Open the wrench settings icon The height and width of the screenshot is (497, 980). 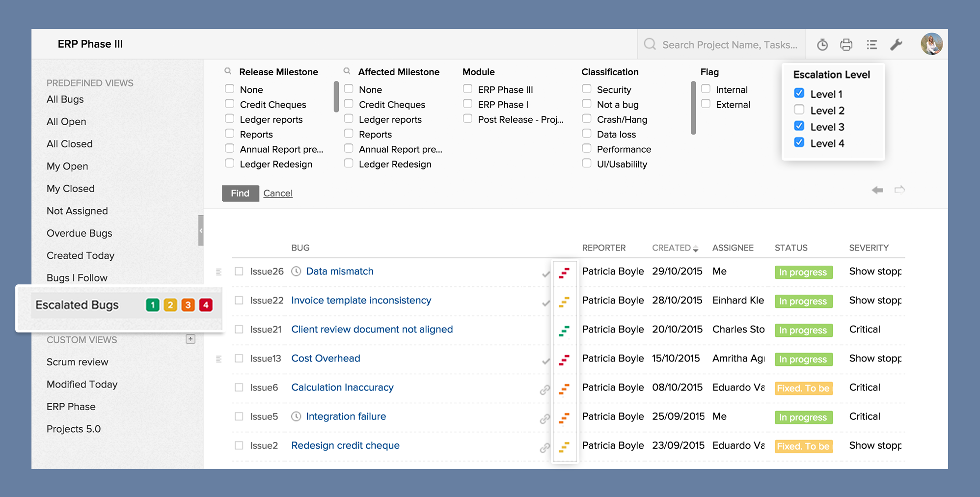point(897,44)
